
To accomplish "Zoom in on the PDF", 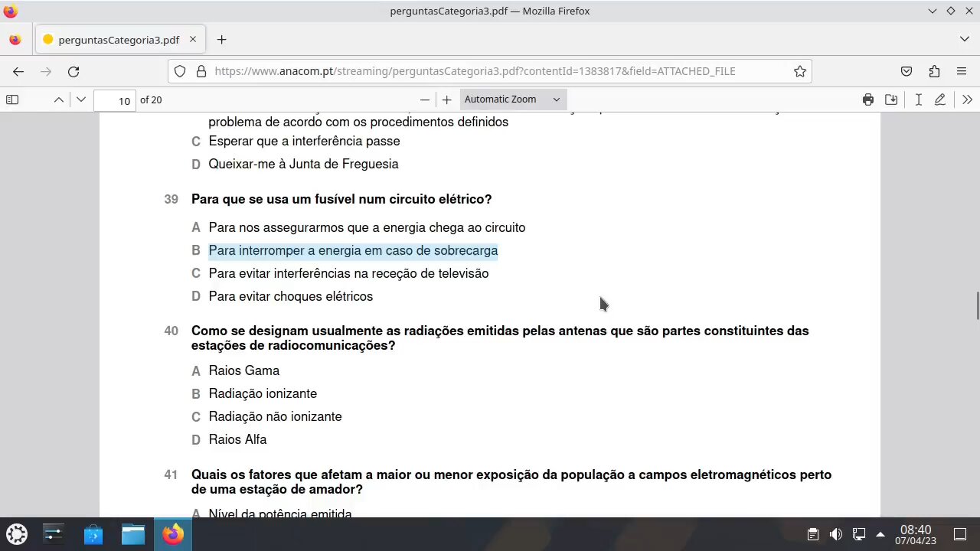I will (x=447, y=99).
